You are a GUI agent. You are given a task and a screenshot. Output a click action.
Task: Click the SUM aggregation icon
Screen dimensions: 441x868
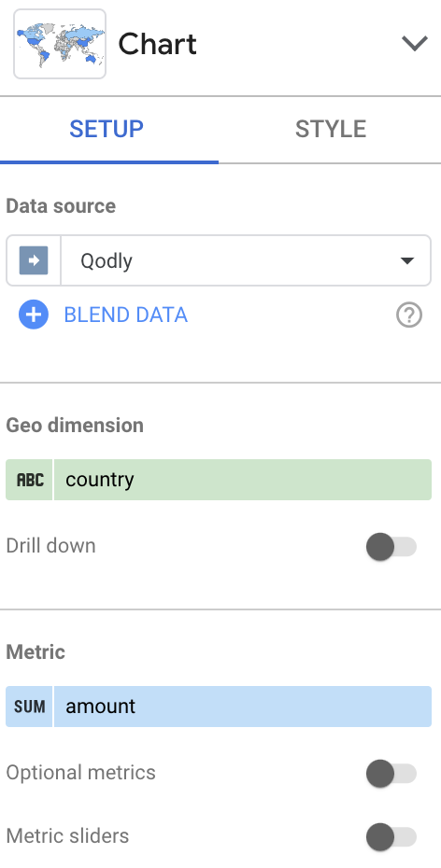tap(30, 707)
